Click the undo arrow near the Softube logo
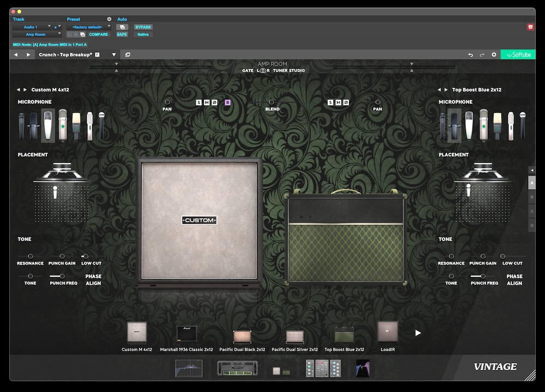The width and height of the screenshot is (545, 392). point(470,55)
